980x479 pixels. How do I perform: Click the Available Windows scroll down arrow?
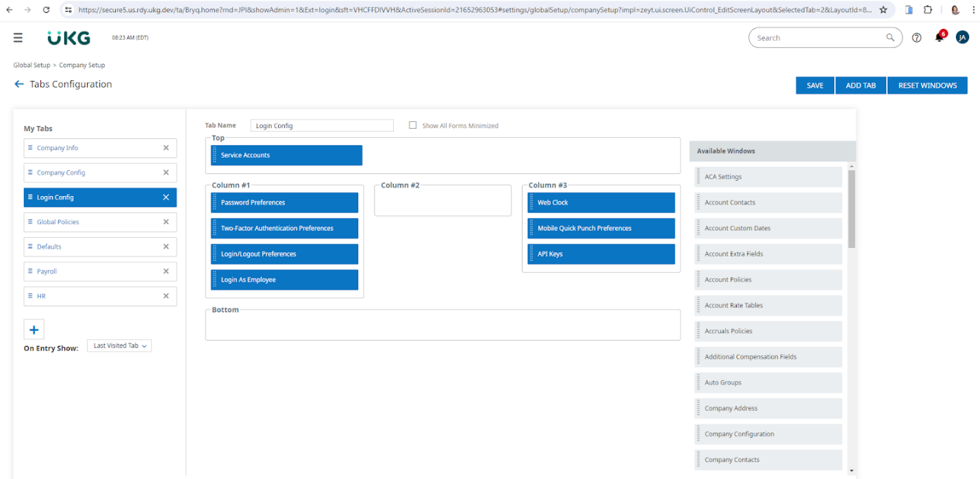[x=851, y=471]
